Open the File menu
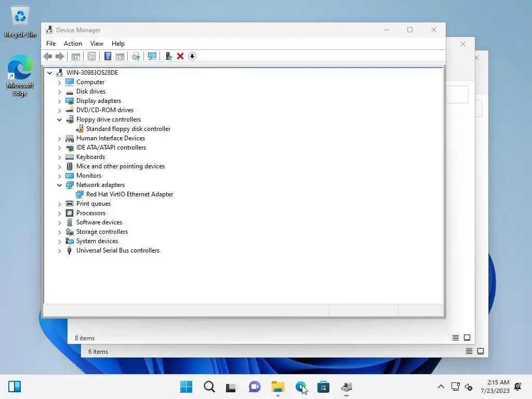This screenshot has width=532, height=399. point(51,44)
